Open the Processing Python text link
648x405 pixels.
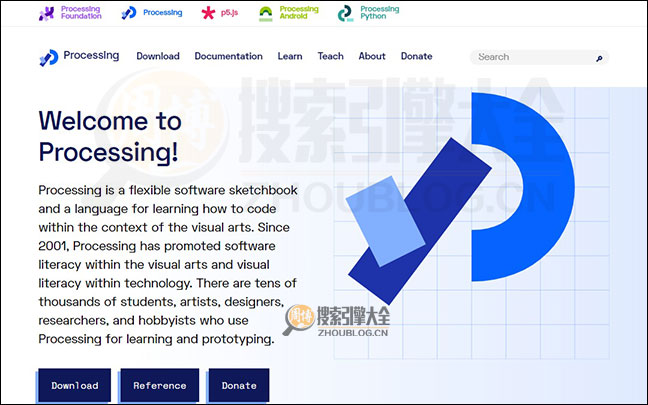tap(379, 13)
